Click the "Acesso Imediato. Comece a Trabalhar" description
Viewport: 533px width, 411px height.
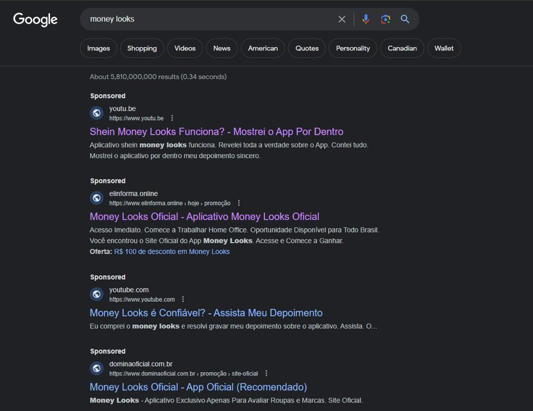[234, 235]
